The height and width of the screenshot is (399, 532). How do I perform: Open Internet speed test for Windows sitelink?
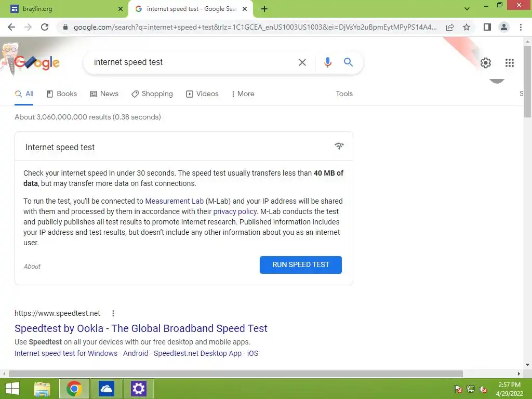click(x=66, y=353)
